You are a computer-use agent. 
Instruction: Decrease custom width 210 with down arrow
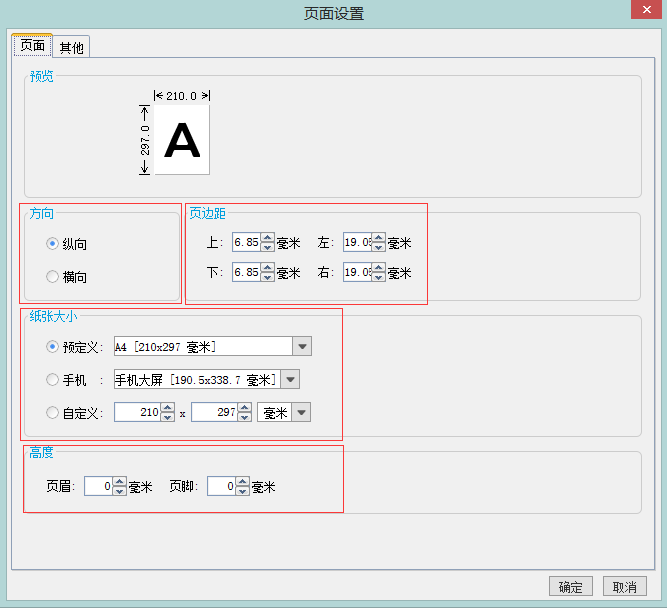click(168, 417)
